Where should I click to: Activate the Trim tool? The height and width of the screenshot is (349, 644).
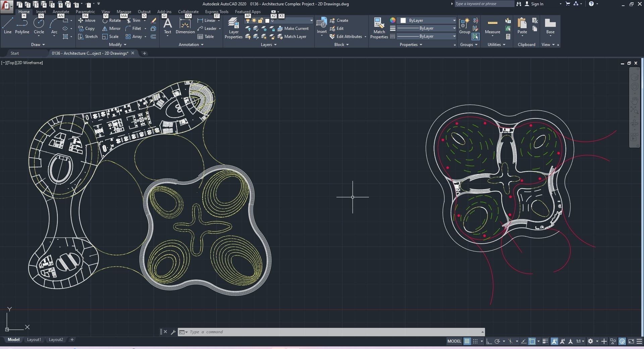133,20
